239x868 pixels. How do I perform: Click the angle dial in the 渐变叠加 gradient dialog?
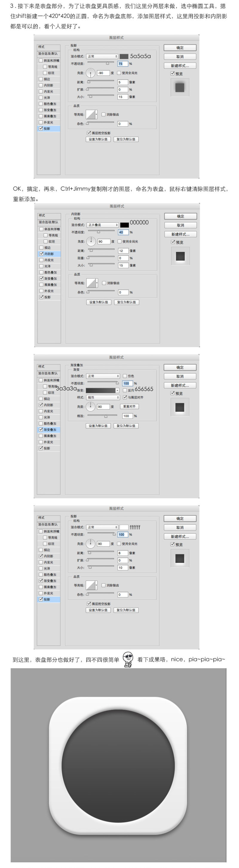coord(90,406)
